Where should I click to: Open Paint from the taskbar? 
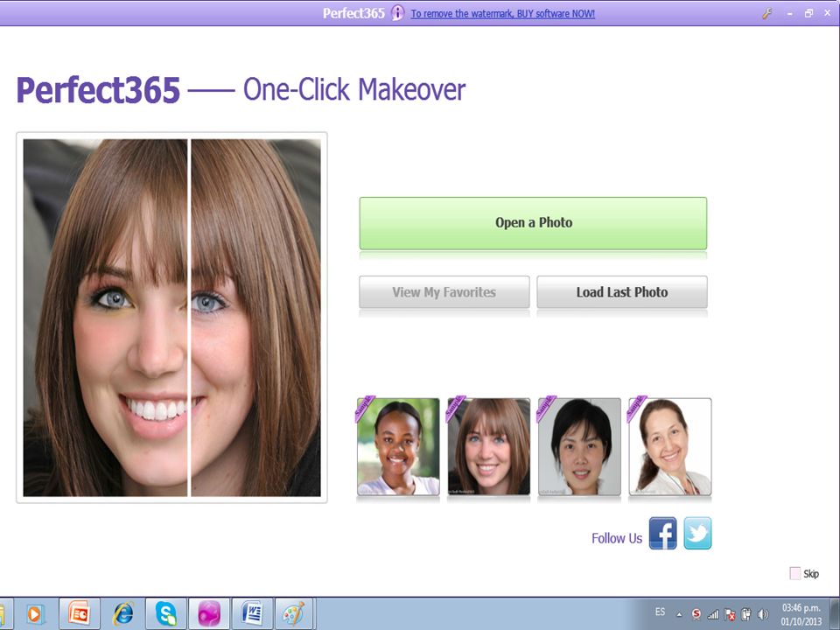pos(294,614)
